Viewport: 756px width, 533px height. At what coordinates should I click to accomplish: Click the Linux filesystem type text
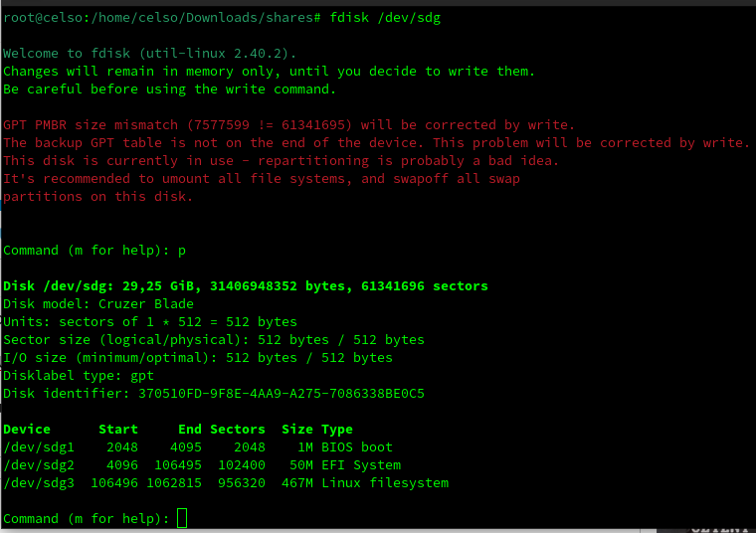[385, 483]
